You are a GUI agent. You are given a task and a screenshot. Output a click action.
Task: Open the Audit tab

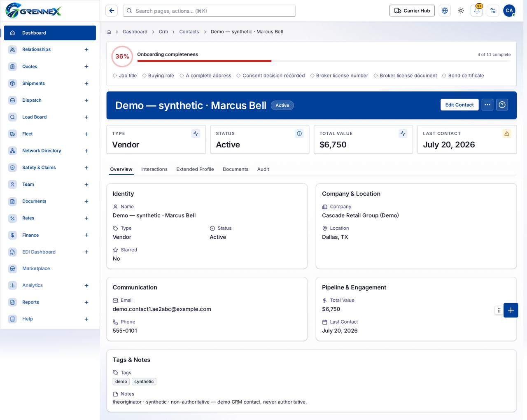coord(263,169)
